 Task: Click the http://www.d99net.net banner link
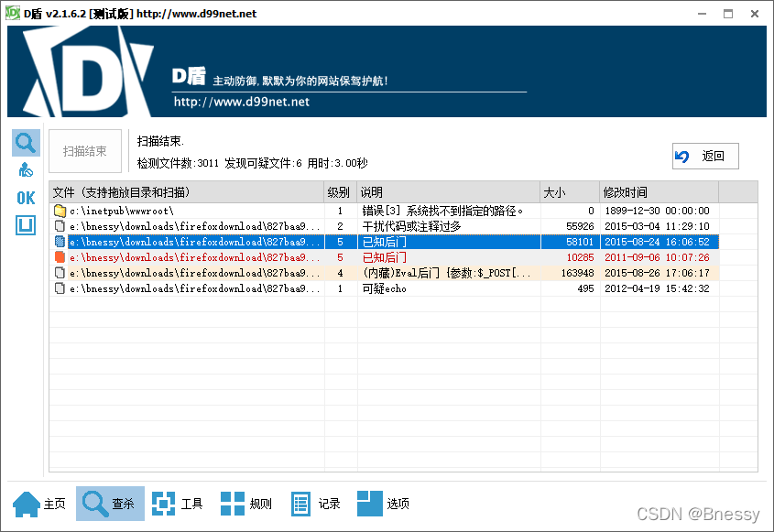pos(242,103)
